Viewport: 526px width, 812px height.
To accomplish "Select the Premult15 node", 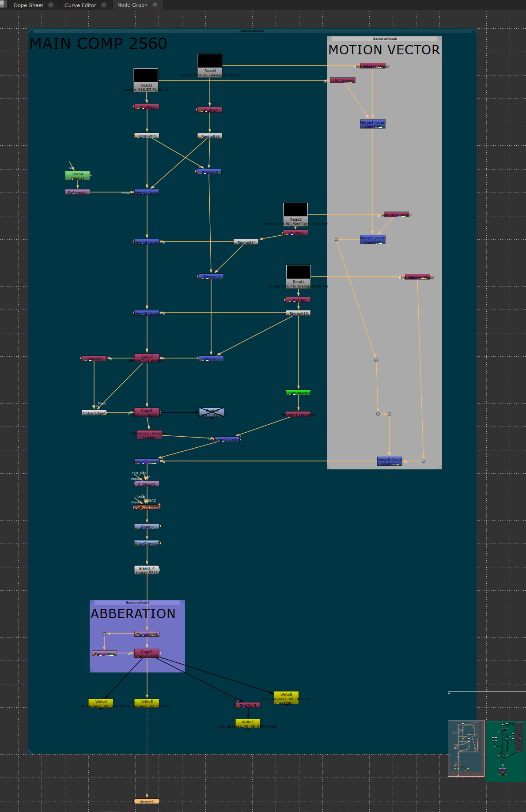I will (147, 136).
